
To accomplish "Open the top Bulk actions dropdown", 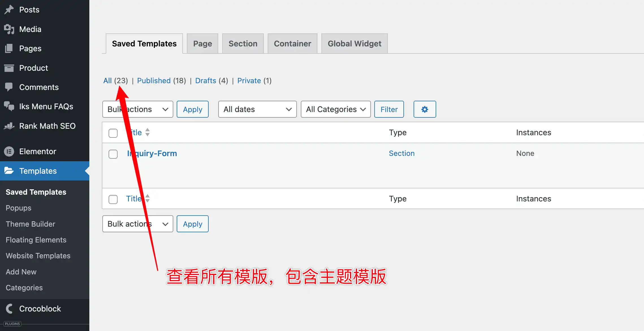I will click(138, 109).
